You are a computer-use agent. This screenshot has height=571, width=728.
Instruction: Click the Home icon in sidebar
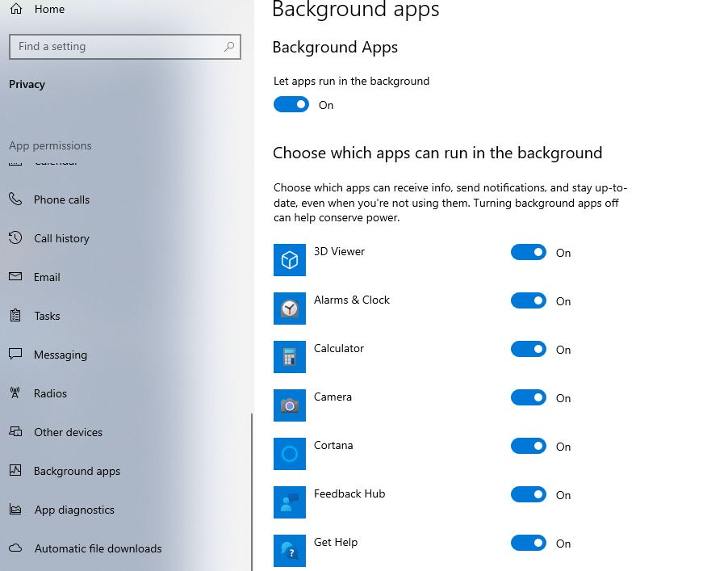coord(16,9)
